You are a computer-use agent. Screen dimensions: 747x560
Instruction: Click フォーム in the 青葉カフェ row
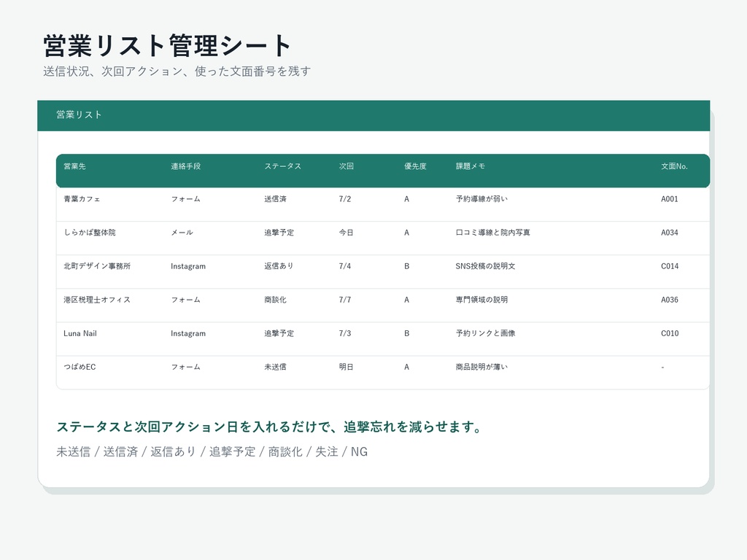(186, 199)
